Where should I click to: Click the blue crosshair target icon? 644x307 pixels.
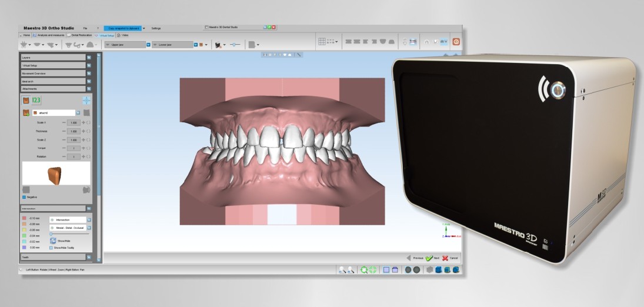point(86,101)
